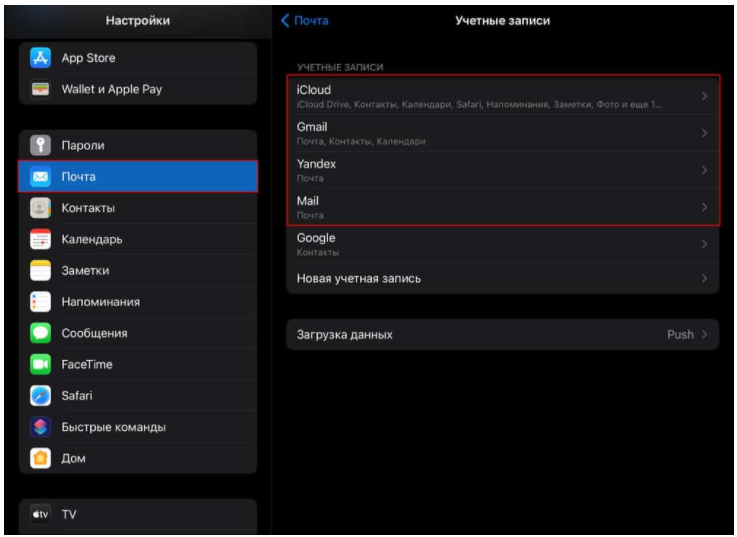
Task: Open the Yandex mail account row
Action: click(502, 170)
